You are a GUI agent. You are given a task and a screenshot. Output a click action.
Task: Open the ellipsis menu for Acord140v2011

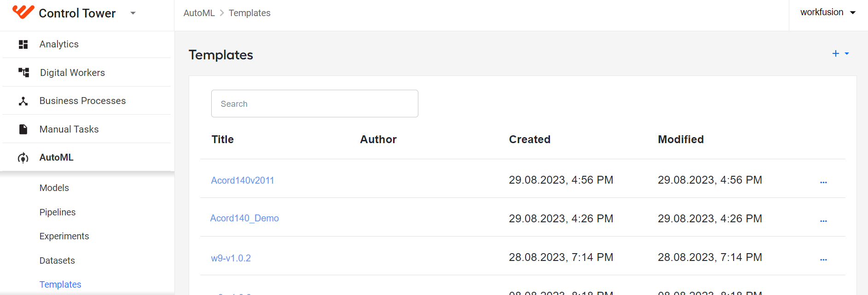[x=823, y=183]
